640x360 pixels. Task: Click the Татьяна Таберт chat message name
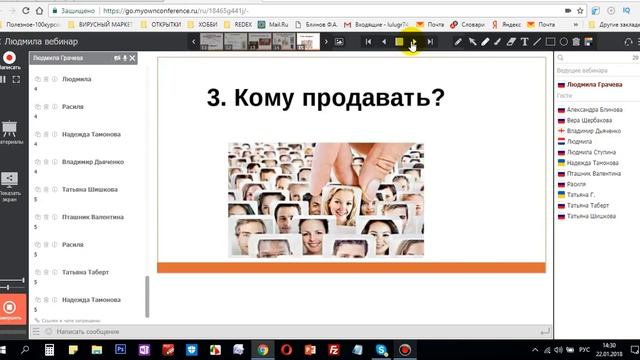(x=85, y=272)
